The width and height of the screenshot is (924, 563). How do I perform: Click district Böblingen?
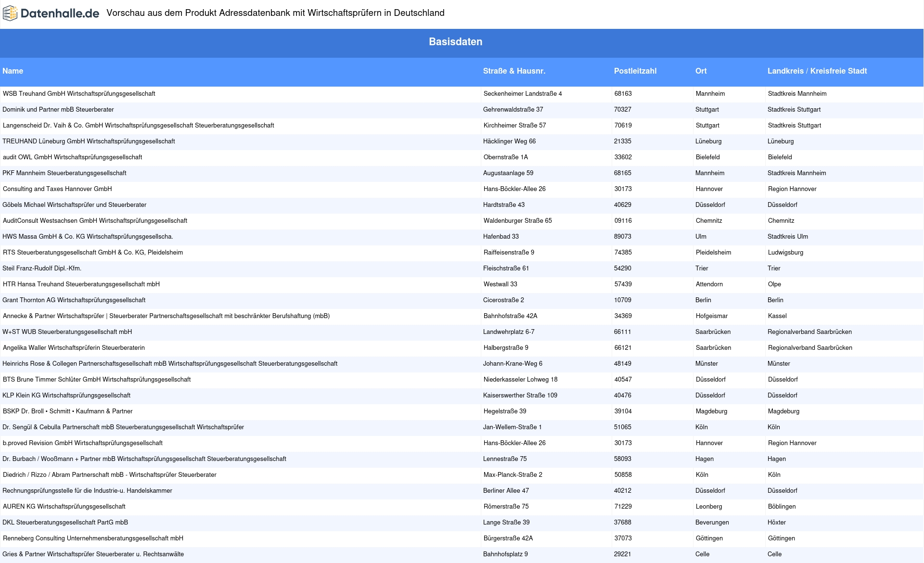pos(782,507)
